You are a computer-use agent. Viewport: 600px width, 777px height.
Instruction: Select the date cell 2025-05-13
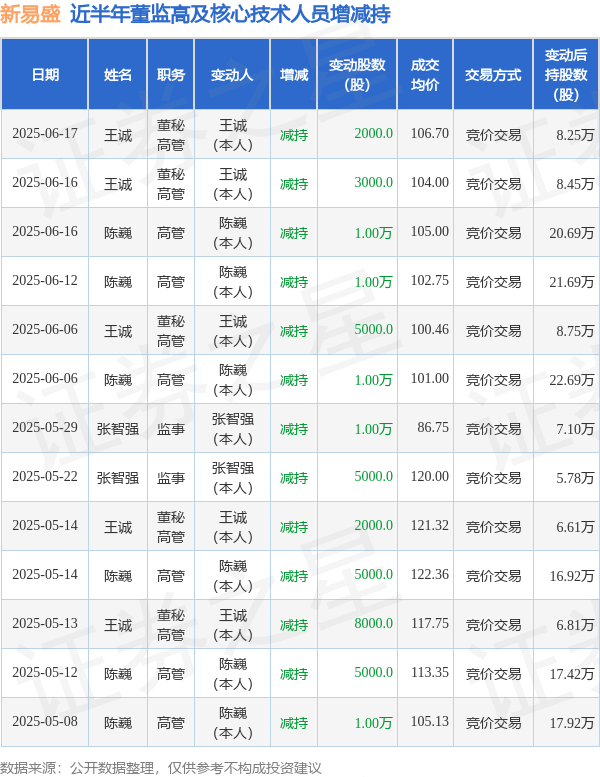pos(45,624)
